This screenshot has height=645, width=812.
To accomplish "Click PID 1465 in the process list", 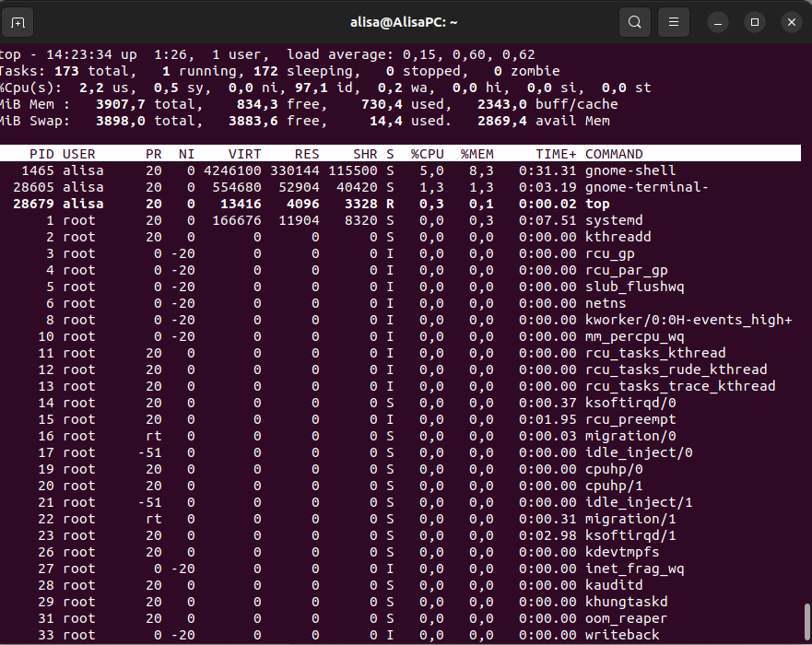I will pyautogui.click(x=37, y=170).
